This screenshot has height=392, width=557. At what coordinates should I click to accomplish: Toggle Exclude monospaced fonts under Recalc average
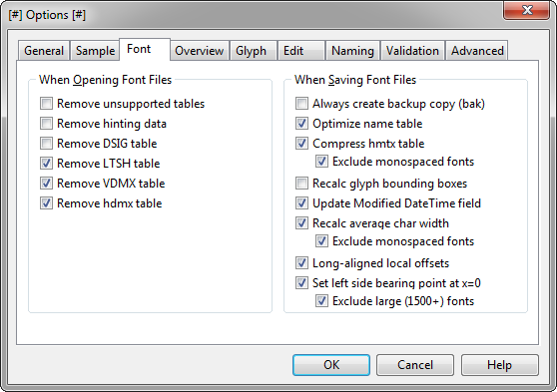point(321,241)
